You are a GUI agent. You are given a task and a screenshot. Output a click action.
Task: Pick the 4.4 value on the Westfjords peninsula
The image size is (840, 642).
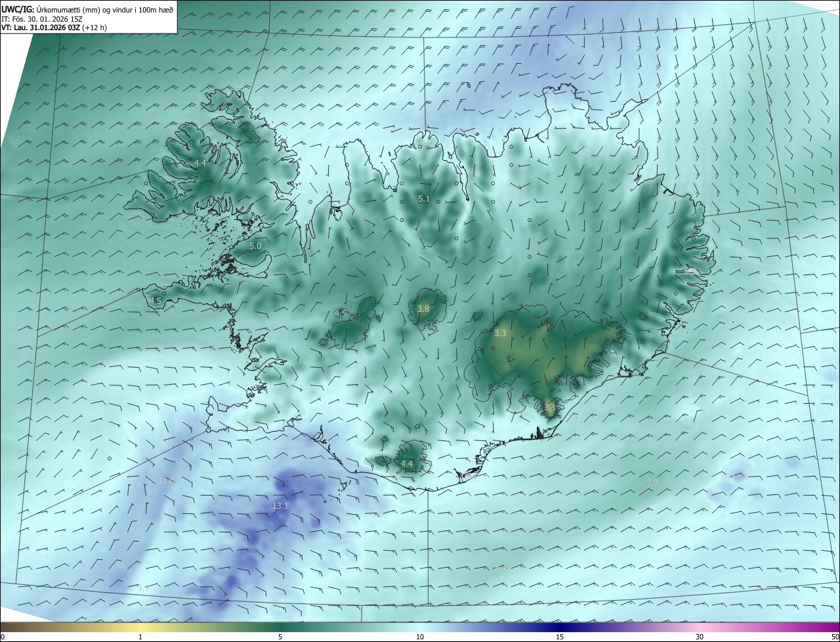pos(199,163)
